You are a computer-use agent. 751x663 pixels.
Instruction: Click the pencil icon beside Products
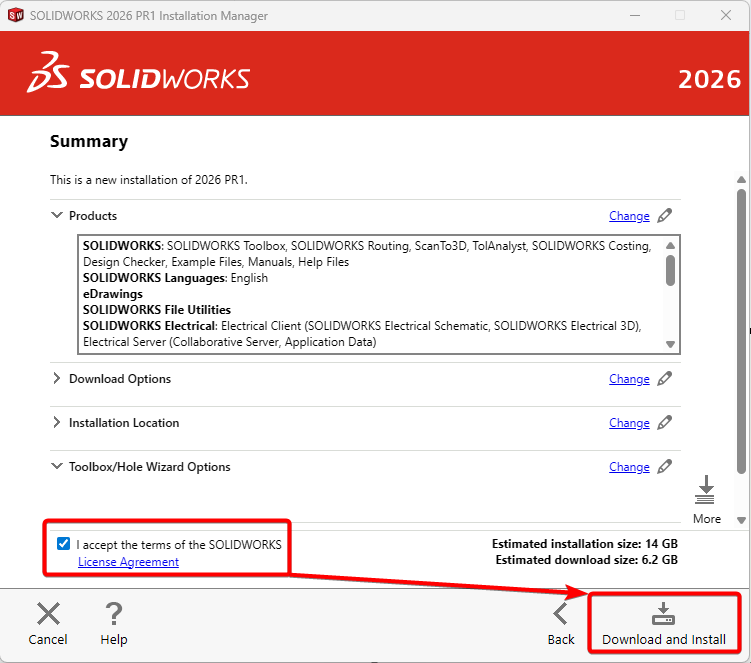tap(665, 215)
